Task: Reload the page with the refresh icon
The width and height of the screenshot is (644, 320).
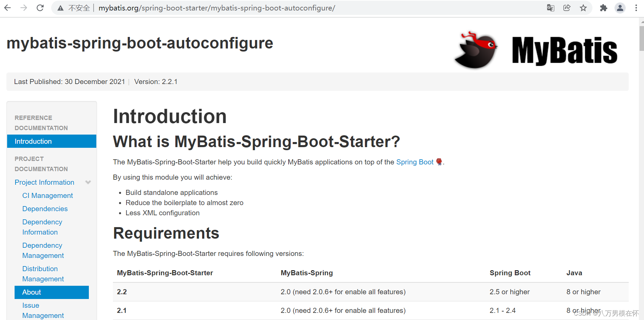Action: [x=40, y=8]
